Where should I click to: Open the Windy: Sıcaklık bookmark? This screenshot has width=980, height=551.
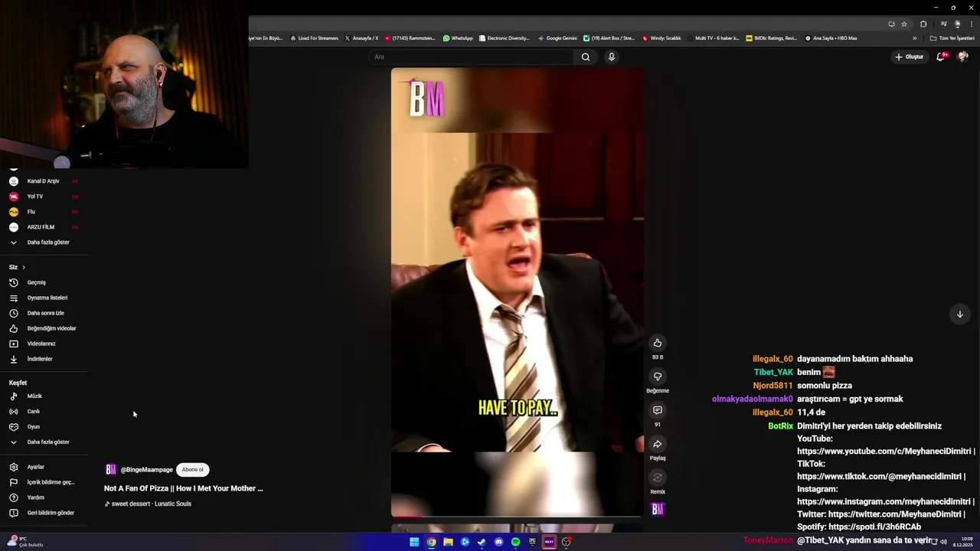coord(662,38)
